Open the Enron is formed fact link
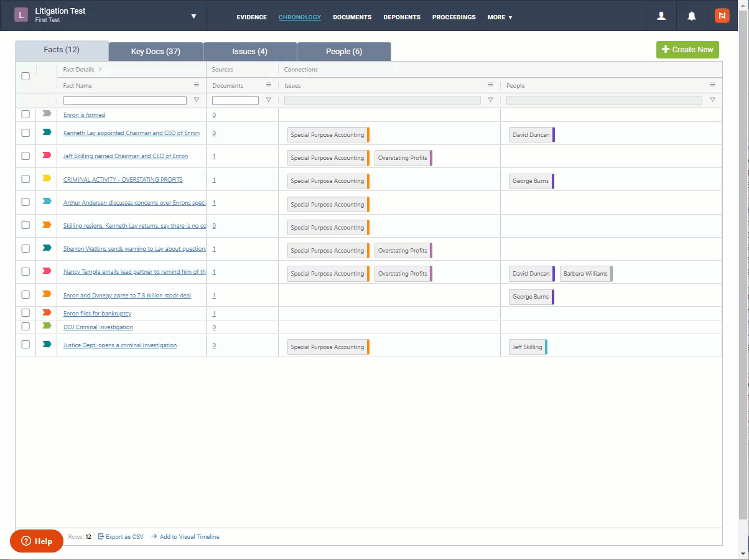This screenshot has height=560, width=749. (x=84, y=115)
